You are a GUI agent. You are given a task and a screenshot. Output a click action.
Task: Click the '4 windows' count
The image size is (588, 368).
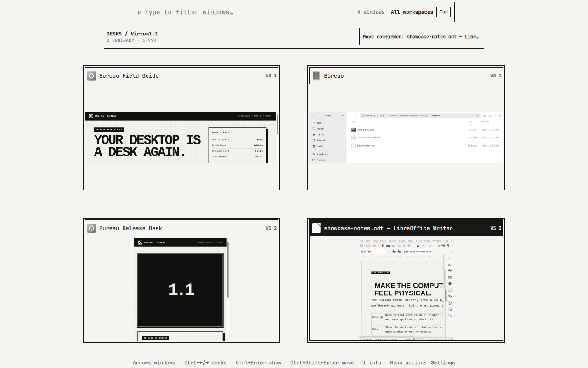coord(371,12)
